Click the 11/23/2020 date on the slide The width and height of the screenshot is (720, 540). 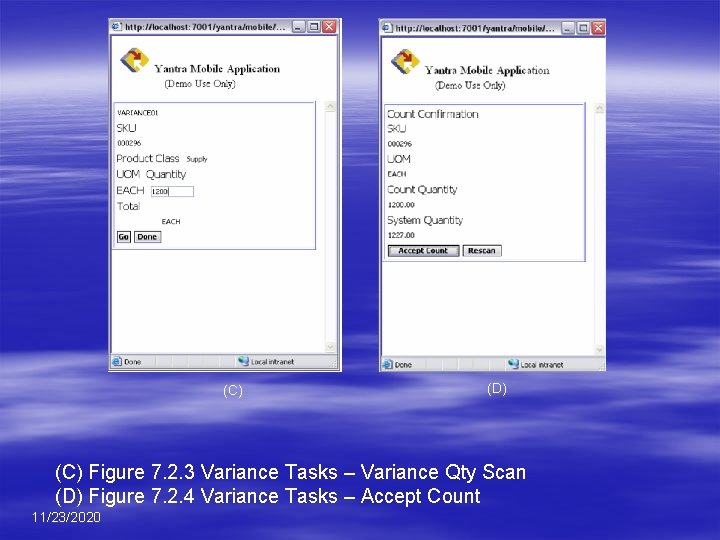click(66, 518)
